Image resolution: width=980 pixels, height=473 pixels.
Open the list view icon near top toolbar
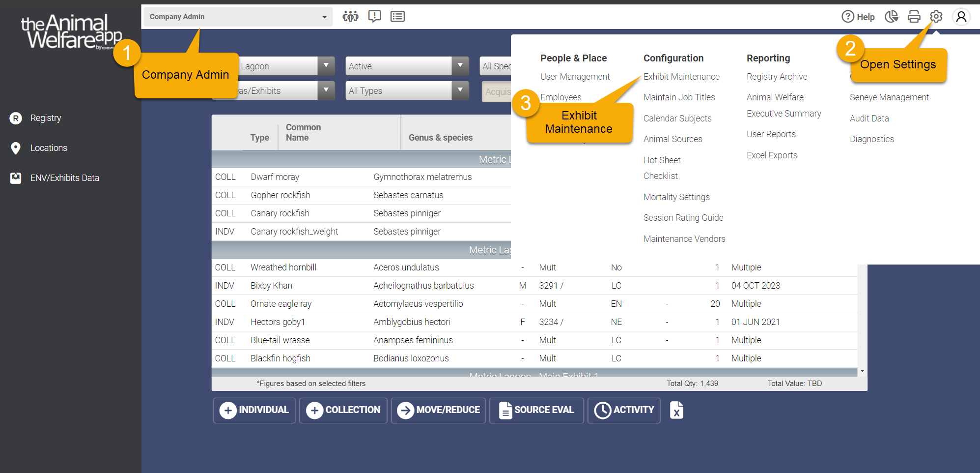coord(397,16)
